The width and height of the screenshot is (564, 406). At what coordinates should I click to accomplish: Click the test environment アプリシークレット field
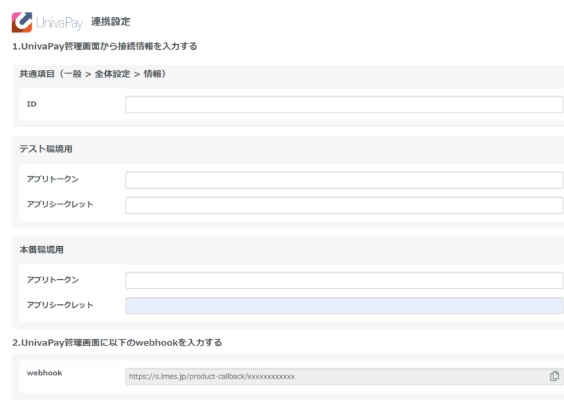[344, 205]
